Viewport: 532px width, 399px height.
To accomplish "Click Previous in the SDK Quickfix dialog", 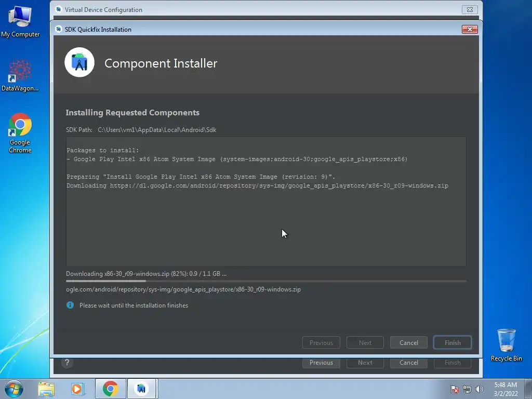I will pyautogui.click(x=321, y=343).
